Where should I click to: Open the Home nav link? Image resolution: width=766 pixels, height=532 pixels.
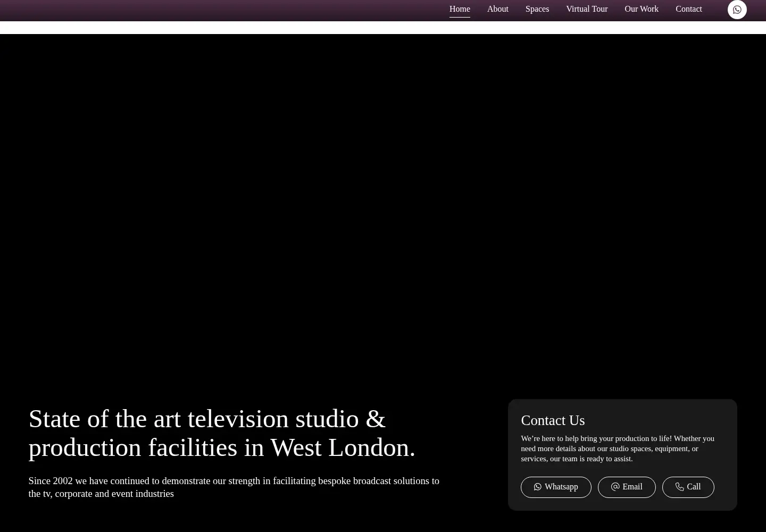(x=460, y=9)
